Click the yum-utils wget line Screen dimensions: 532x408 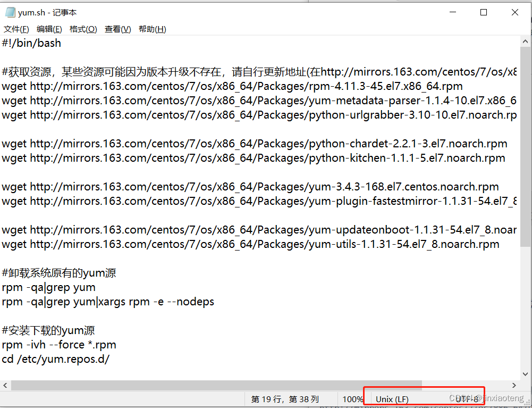250,244
